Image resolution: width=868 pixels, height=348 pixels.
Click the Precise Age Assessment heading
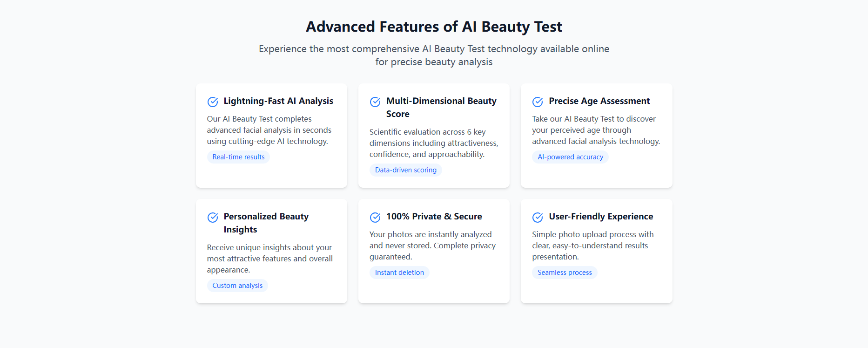pos(599,101)
